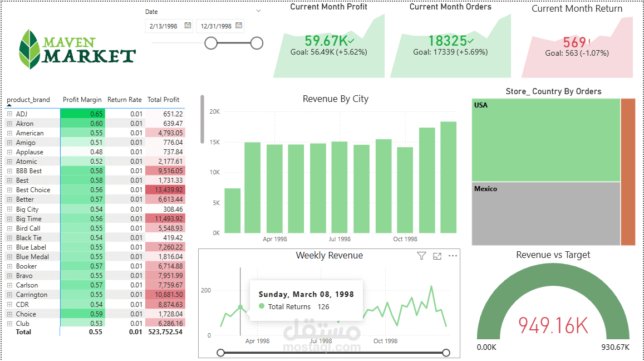The height and width of the screenshot is (361, 644).
Task: Select the Mexico block in treemap
Action: point(546,214)
